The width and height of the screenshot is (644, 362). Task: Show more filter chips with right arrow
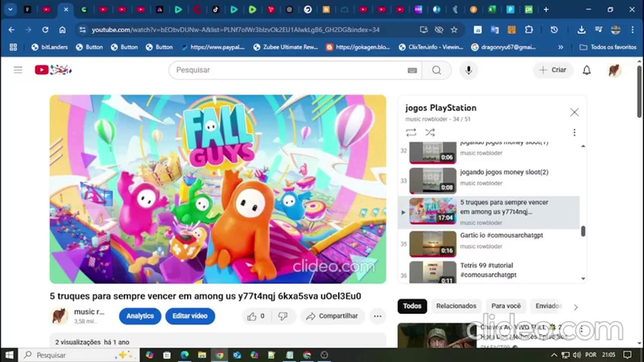[576, 307]
